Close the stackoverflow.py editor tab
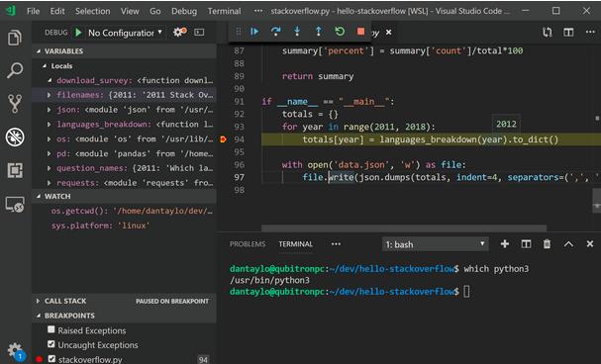601x364 pixels. (x=388, y=33)
